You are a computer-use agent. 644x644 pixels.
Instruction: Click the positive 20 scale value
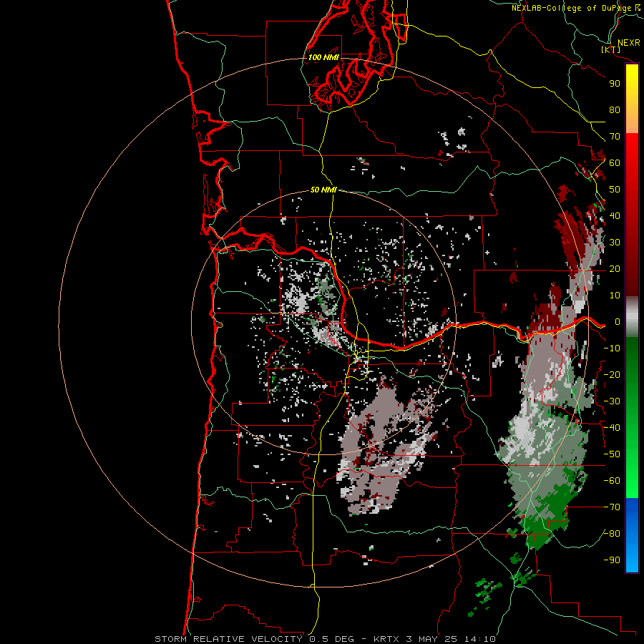tap(615, 269)
